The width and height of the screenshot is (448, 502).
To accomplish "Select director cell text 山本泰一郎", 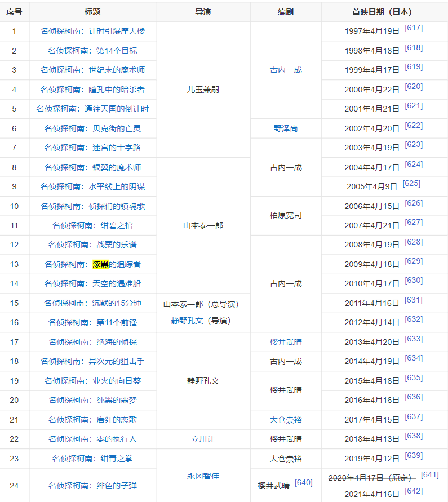I will (x=203, y=225).
